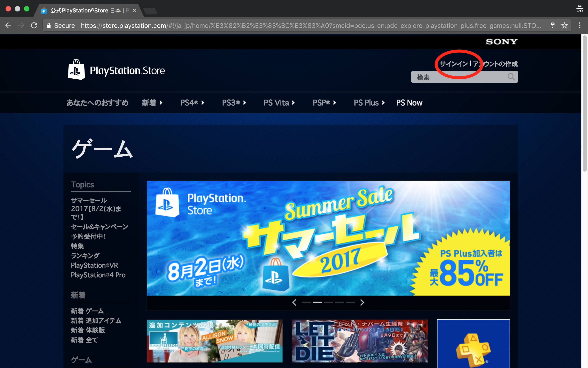
Task: Click the secure padlock icon
Action: pyautogui.click(x=49, y=26)
